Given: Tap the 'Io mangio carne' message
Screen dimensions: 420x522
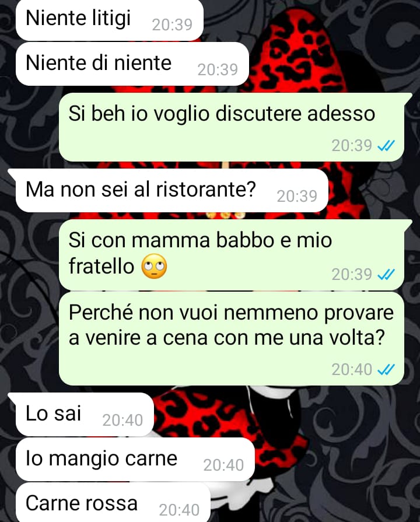Looking at the screenshot, I should [135, 460].
